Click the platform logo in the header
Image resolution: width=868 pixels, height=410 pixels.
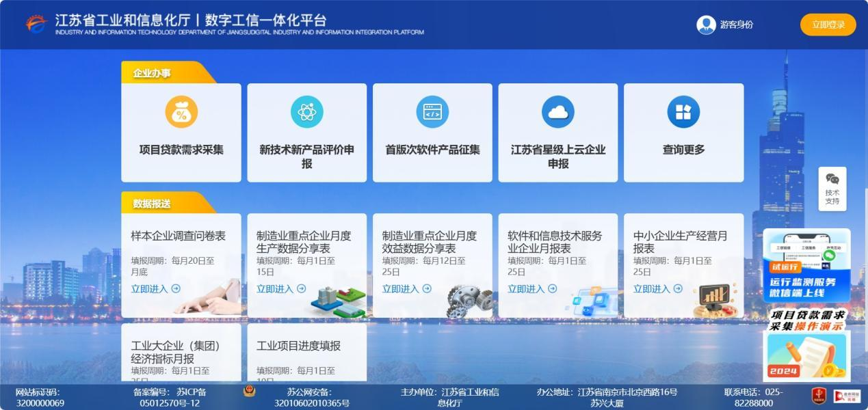pyautogui.click(x=37, y=24)
